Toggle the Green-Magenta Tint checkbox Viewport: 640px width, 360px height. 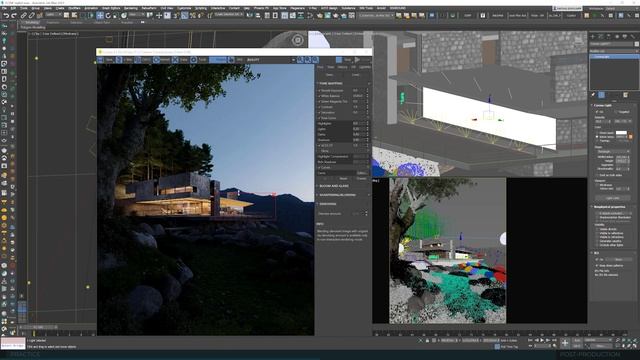(319, 102)
